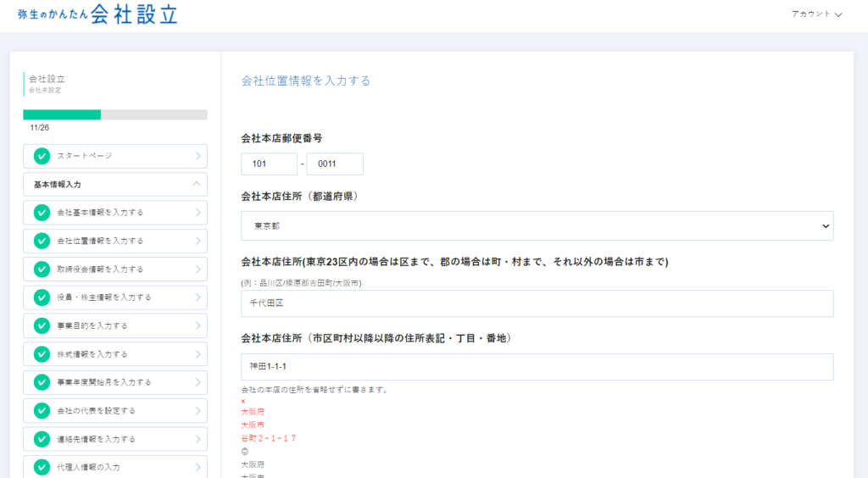
Task: Click the postal code field containing 101
Action: (x=269, y=164)
